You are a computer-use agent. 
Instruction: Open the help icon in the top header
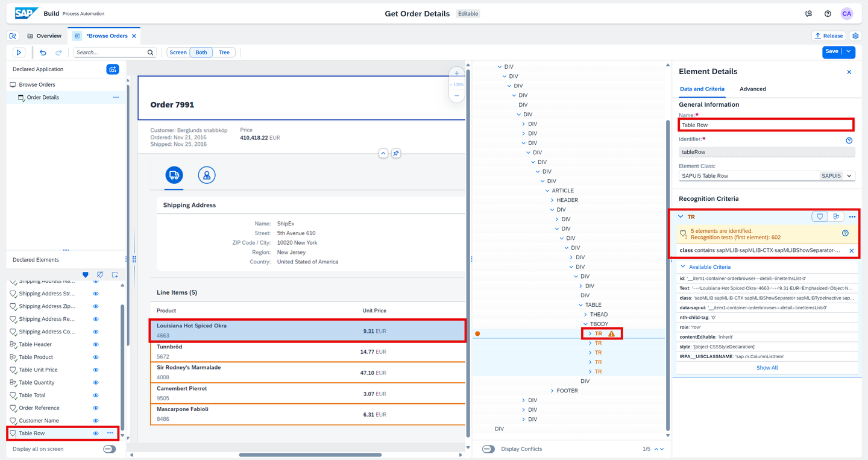(x=828, y=13)
